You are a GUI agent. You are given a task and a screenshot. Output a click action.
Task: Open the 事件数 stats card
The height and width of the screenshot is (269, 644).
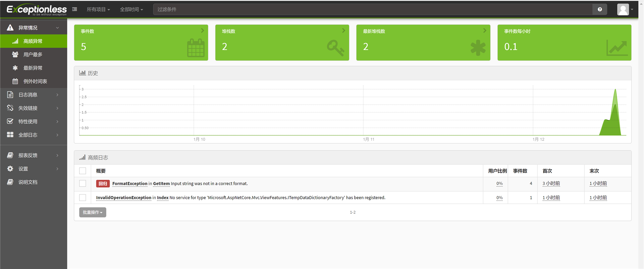(141, 43)
